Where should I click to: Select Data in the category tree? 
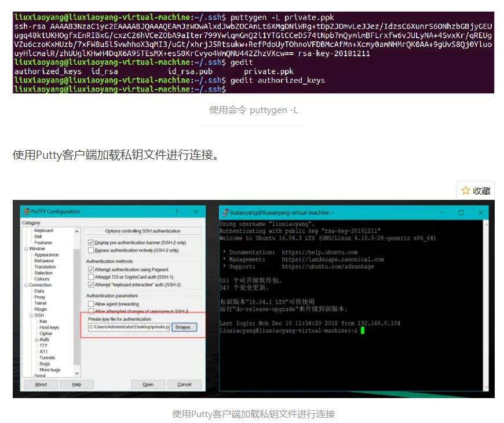[x=39, y=291]
